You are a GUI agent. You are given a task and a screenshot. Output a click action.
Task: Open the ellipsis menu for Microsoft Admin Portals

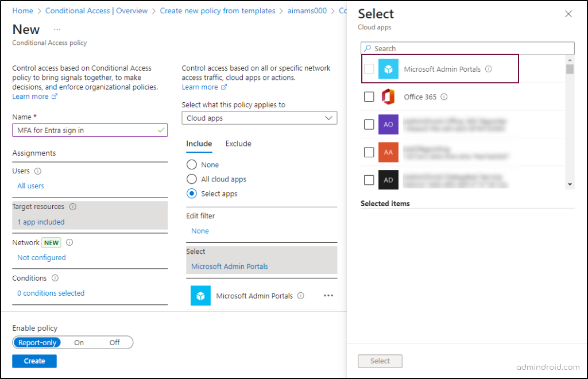(x=328, y=296)
